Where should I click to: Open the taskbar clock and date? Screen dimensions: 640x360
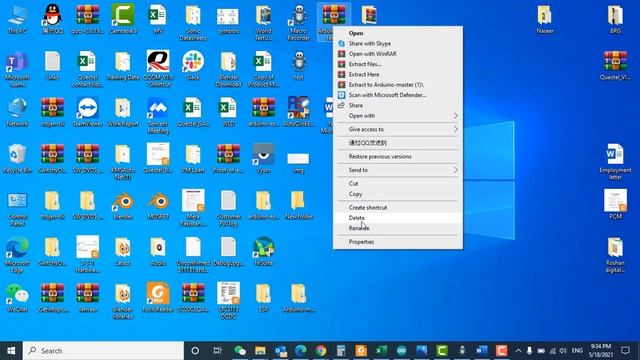click(600, 351)
